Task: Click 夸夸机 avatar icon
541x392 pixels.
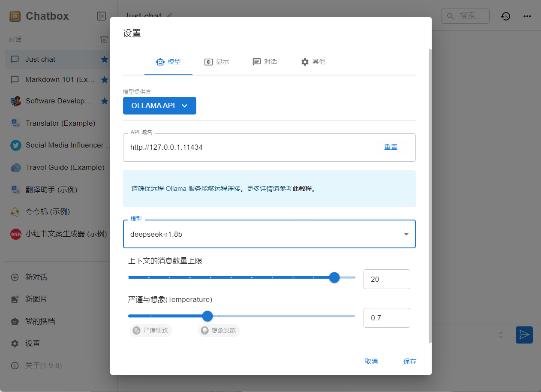Action: pyautogui.click(x=16, y=211)
